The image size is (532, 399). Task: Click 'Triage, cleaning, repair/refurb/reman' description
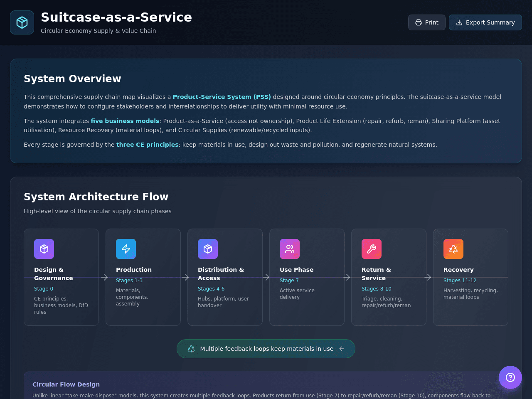(x=386, y=302)
